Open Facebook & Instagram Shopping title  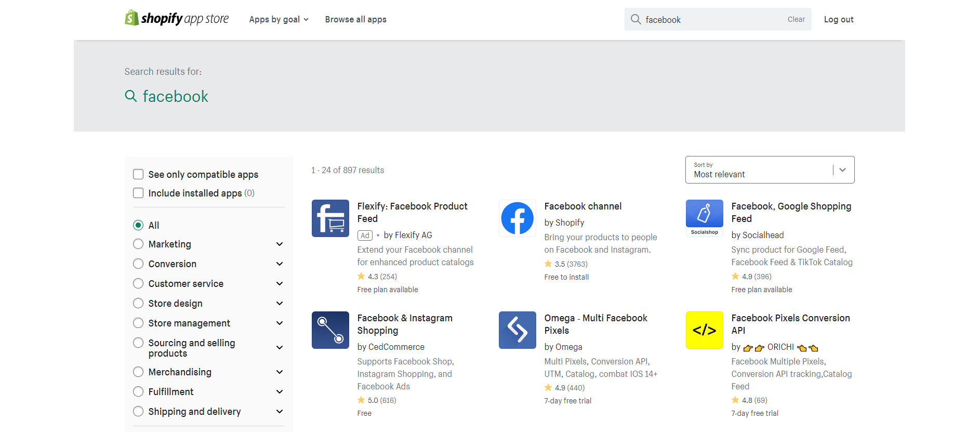click(405, 324)
